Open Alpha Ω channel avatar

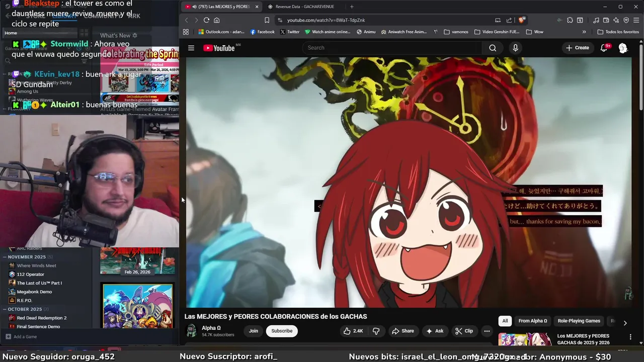click(x=191, y=331)
